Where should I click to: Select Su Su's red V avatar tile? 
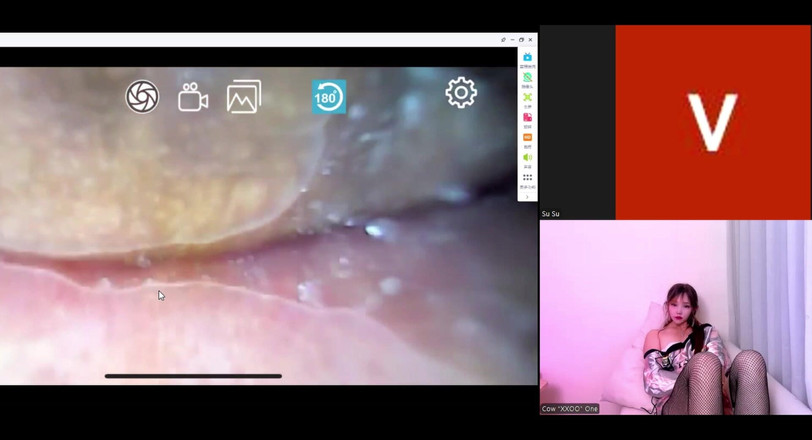712,120
